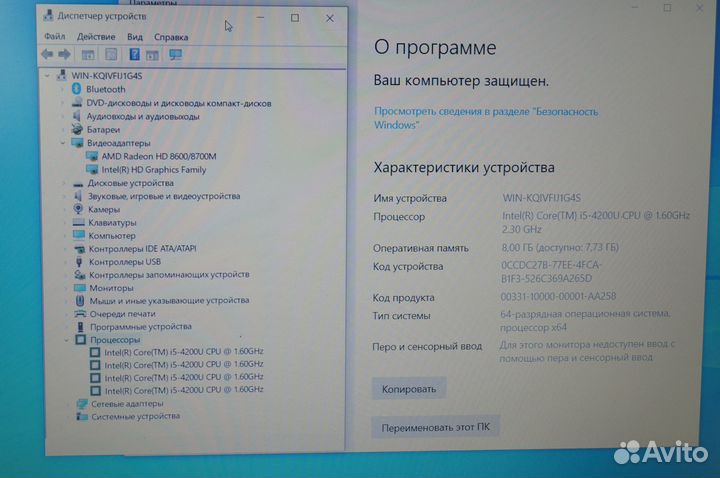The height and width of the screenshot is (478, 720).
Task: Click the Контроллеры USB icon
Action: [x=79, y=262]
